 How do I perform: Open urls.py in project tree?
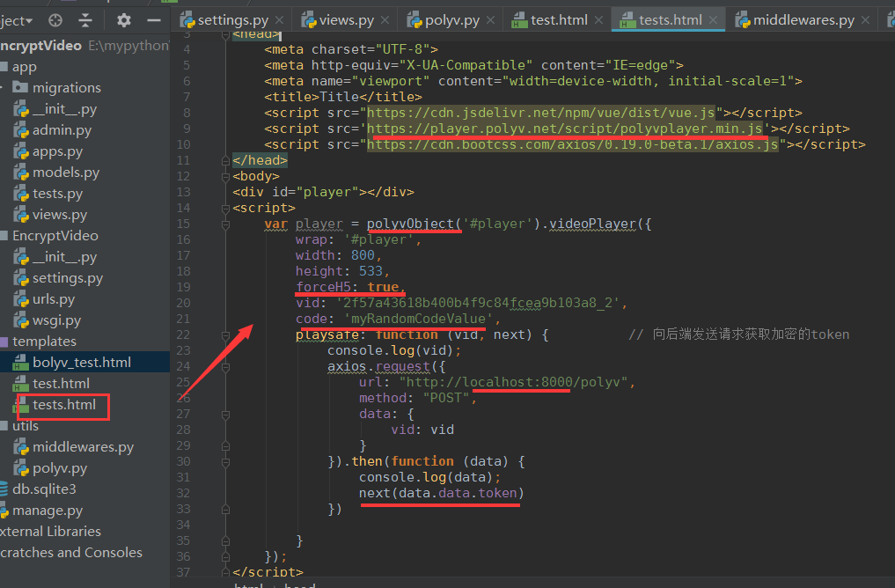pos(54,299)
